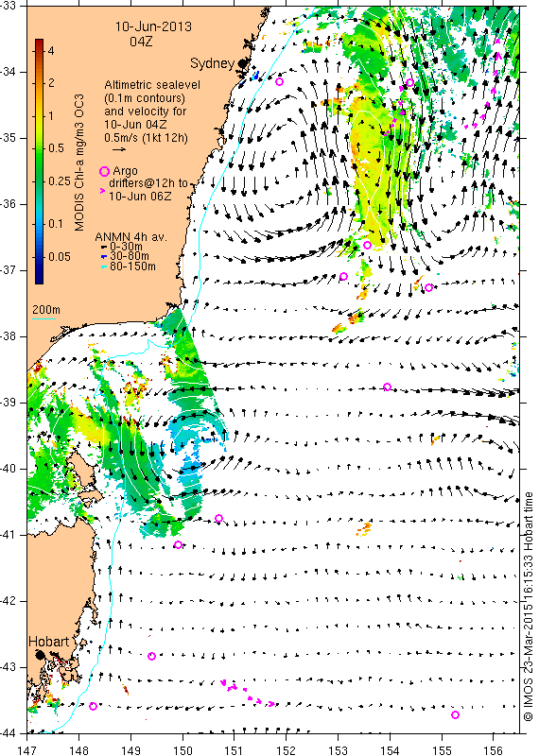Click the magenta Argo circle in the legend
539x756 pixels.
pos(104,171)
